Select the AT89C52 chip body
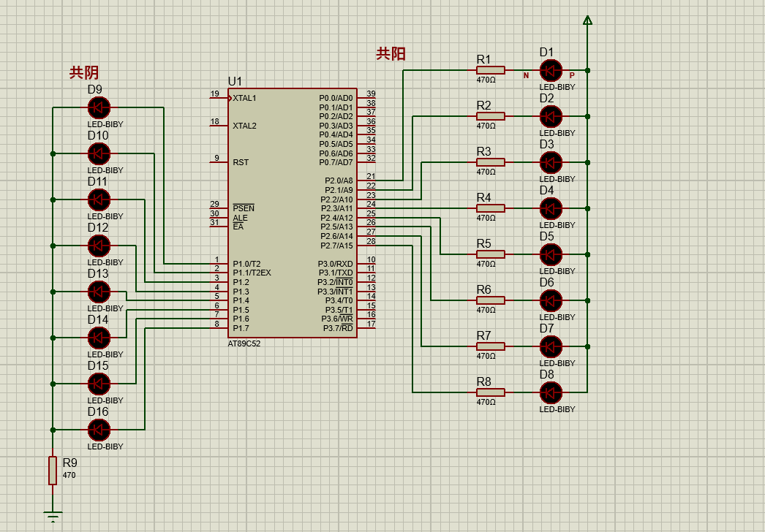This screenshot has width=765, height=532. (293, 213)
